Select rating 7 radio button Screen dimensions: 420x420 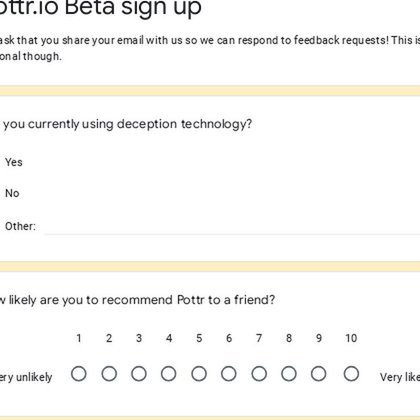click(259, 374)
